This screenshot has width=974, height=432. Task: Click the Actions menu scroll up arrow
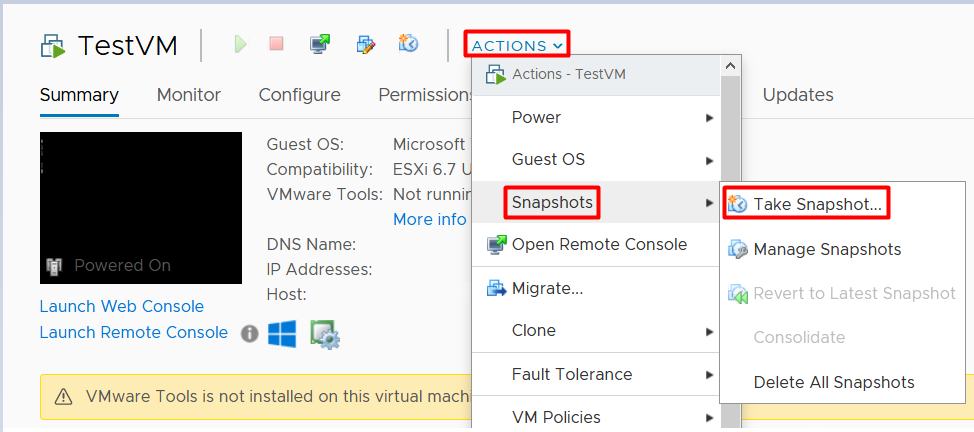point(730,65)
